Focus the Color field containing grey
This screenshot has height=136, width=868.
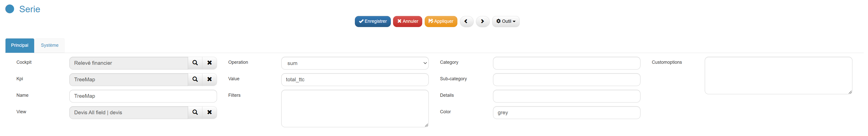coord(566,112)
